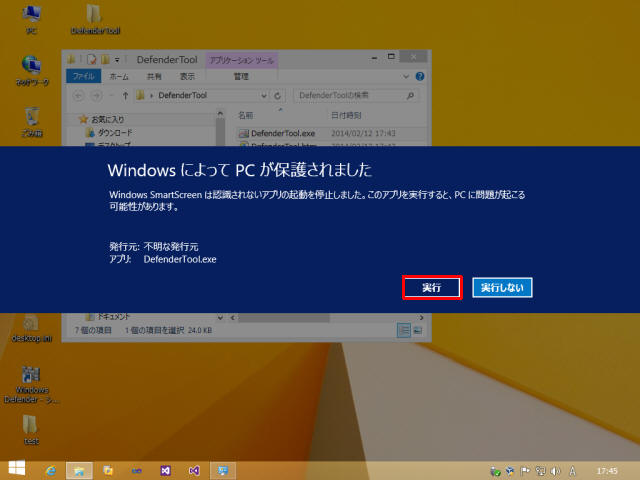Image resolution: width=640 pixels, height=480 pixels.
Task: Click the active monitor taskbar button
Action: pyautogui.click(x=223, y=471)
